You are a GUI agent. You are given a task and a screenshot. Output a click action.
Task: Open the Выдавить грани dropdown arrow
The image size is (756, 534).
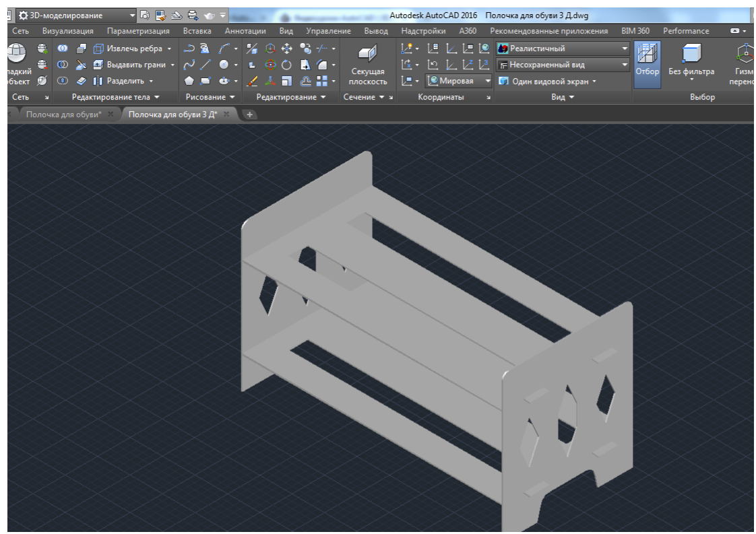(172, 65)
